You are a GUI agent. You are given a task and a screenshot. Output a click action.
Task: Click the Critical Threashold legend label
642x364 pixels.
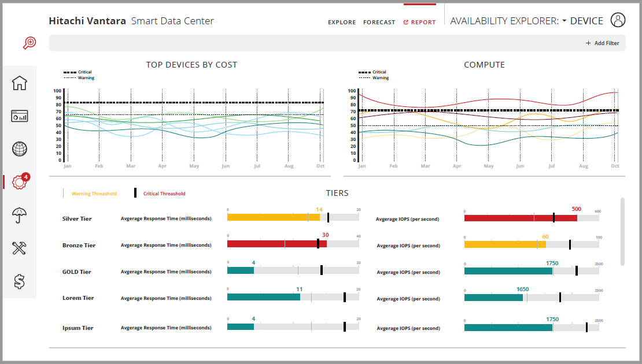(164, 194)
